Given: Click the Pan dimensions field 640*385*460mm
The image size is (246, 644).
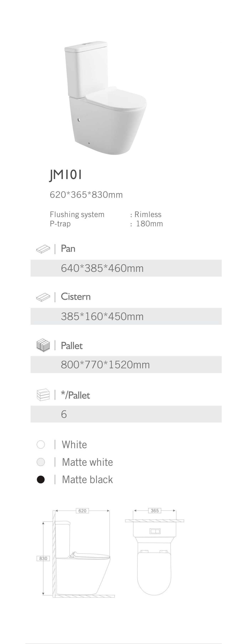Looking at the screenshot, I should pyautogui.click(x=102, y=268).
